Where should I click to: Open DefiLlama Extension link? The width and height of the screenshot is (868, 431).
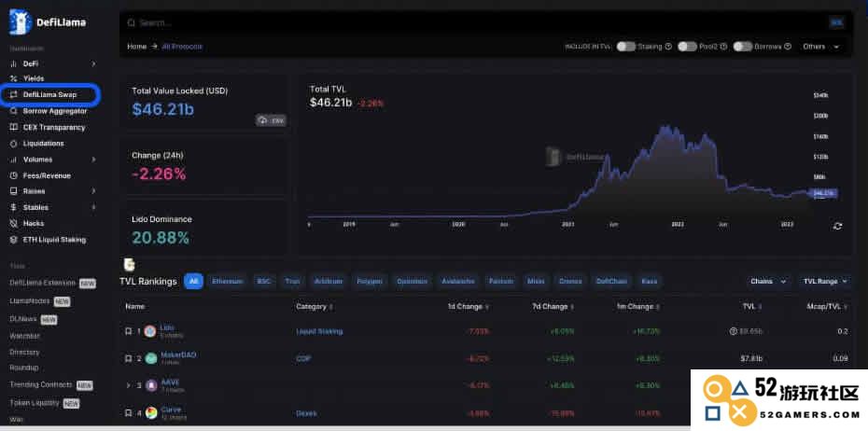point(43,283)
